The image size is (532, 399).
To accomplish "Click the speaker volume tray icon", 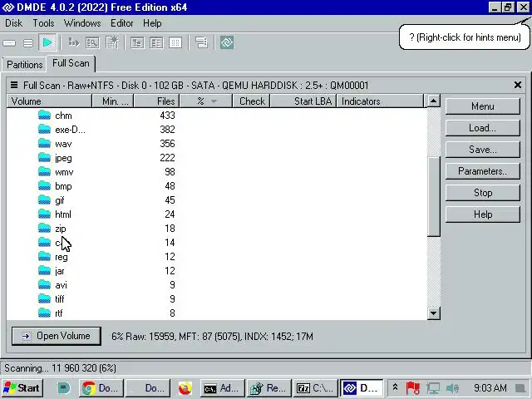I will coord(452,388).
